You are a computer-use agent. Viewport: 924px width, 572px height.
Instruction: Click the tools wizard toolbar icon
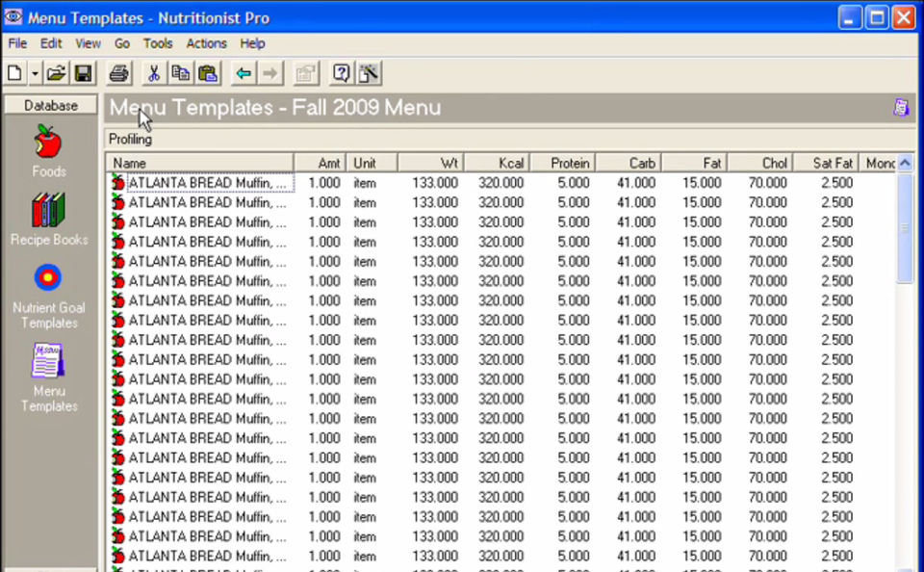[369, 74]
